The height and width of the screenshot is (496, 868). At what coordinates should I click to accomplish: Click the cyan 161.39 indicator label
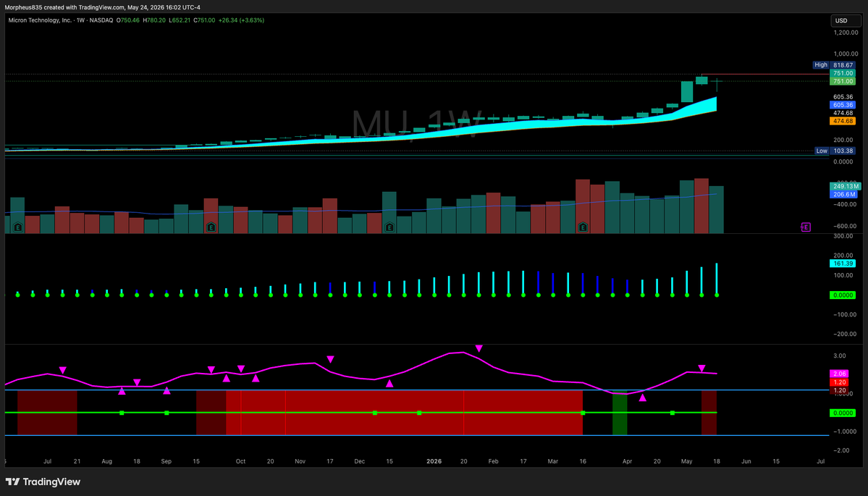(843, 264)
